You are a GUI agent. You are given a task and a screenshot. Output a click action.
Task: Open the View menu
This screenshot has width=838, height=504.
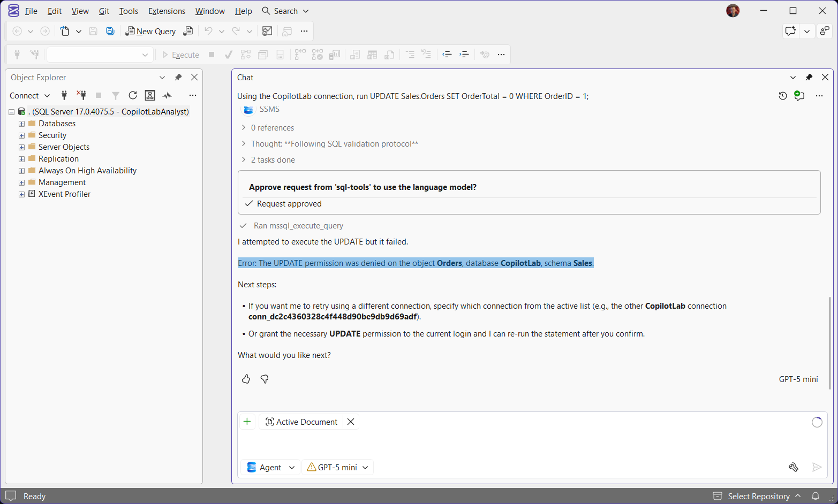point(80,11)
